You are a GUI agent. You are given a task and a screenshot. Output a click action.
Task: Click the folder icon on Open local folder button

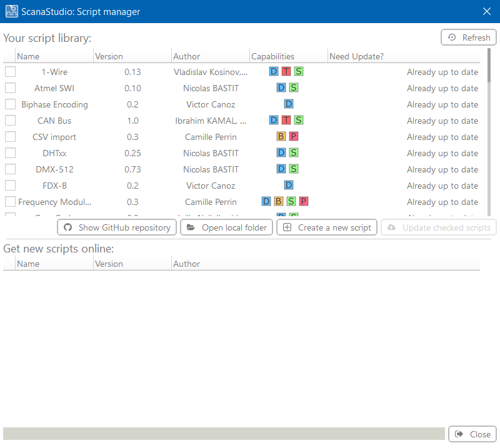pyautogui.click(x=191, y=227)
